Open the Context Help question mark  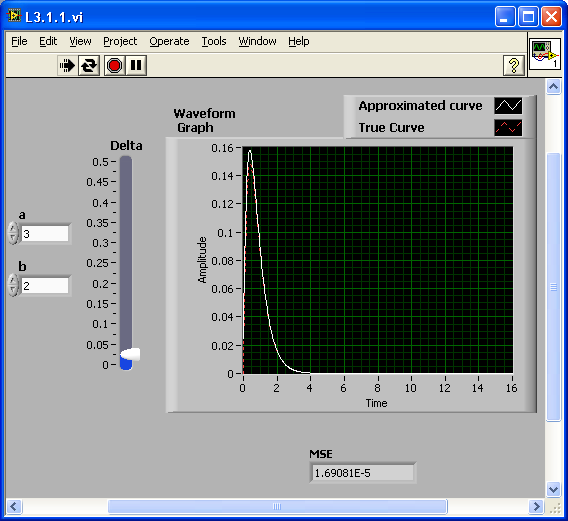[x=514, y=66]
